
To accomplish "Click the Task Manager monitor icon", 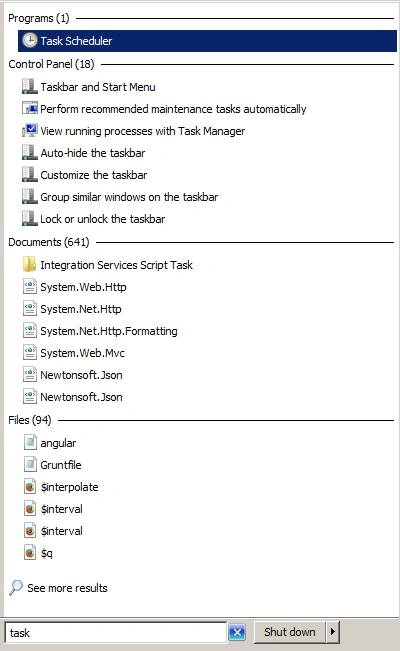I will pyautogui.click(x=29, y=131).
